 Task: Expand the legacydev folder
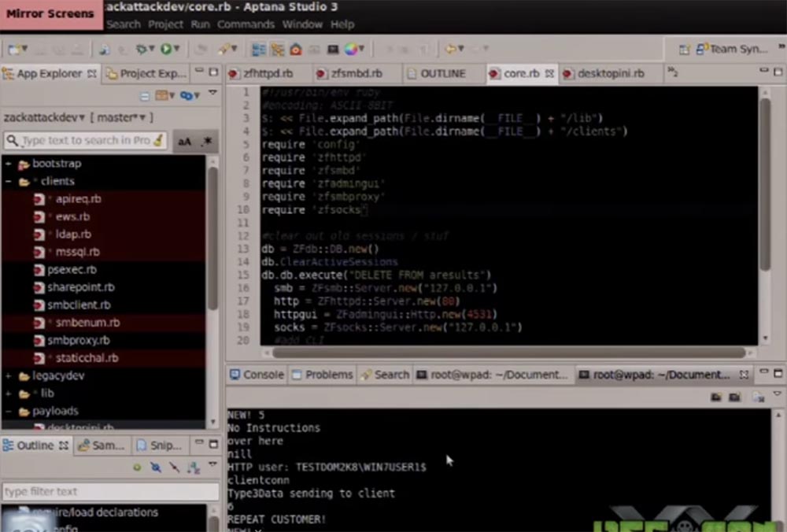pos(9,376)
